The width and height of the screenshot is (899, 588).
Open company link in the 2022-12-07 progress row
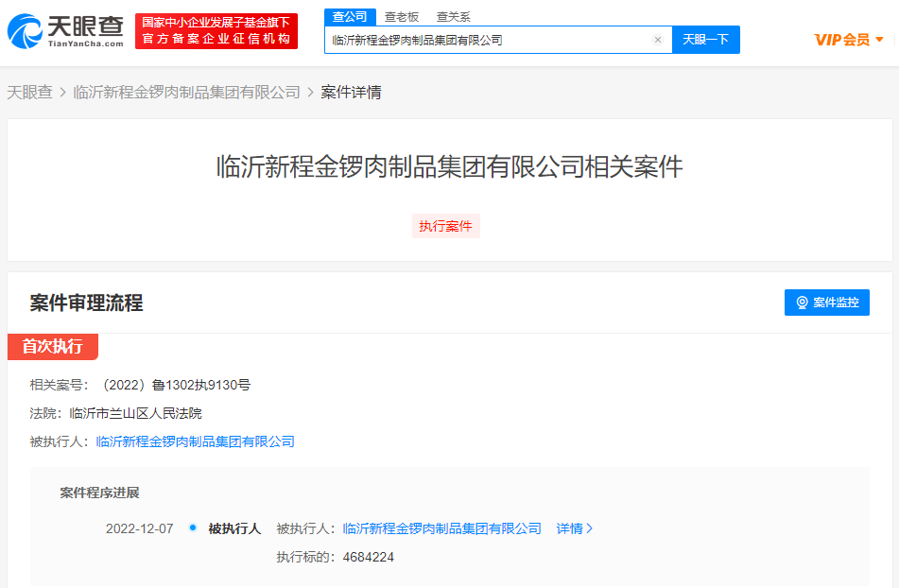tap(442, 528)
